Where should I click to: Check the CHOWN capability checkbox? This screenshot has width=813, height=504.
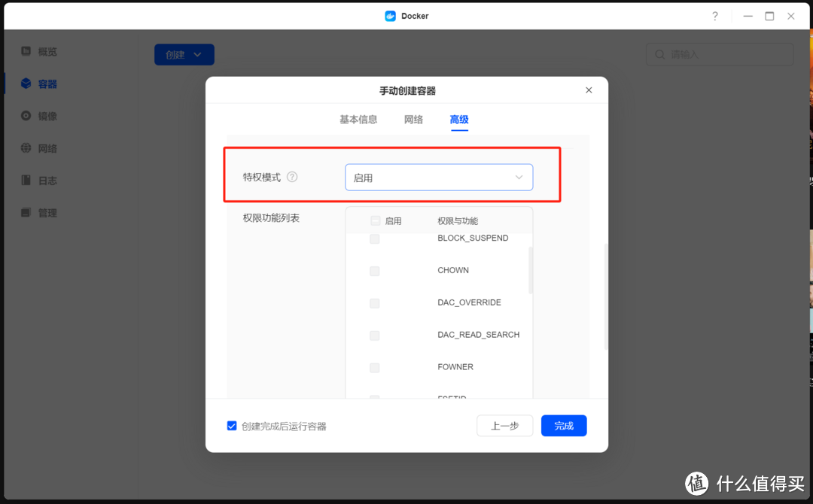(x=374, y=271)
